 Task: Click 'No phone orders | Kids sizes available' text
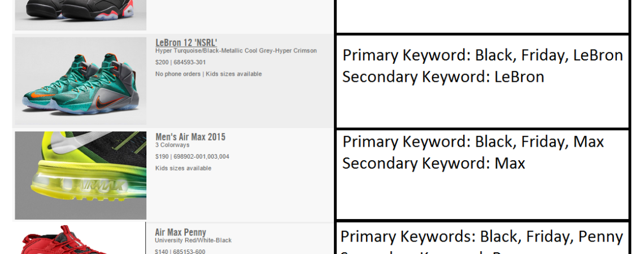point(208,74)
